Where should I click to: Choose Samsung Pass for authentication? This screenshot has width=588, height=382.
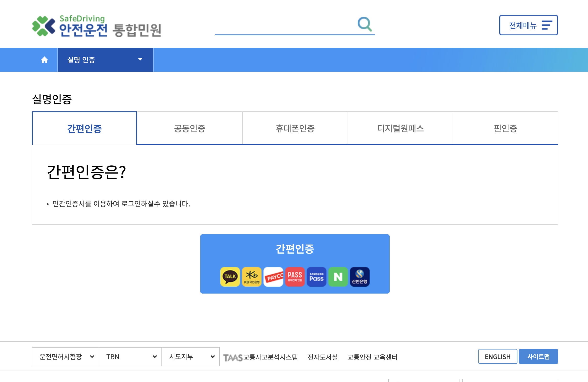point(316,277)
